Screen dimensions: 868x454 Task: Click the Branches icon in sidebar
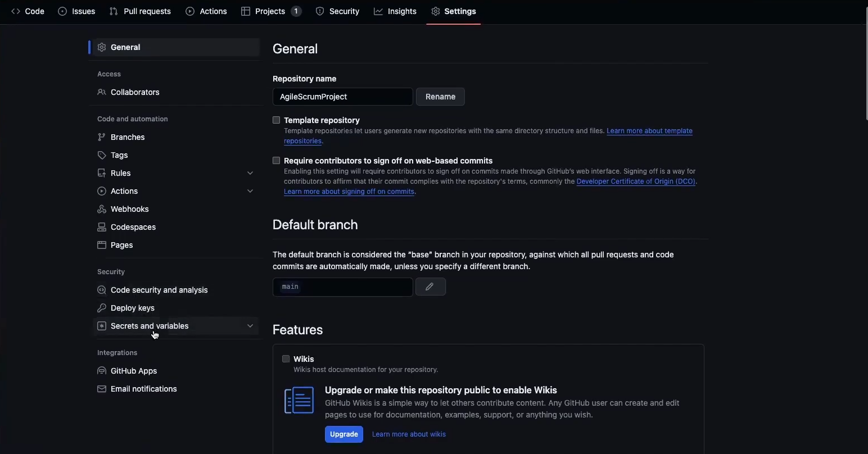[x=102, y=137]
